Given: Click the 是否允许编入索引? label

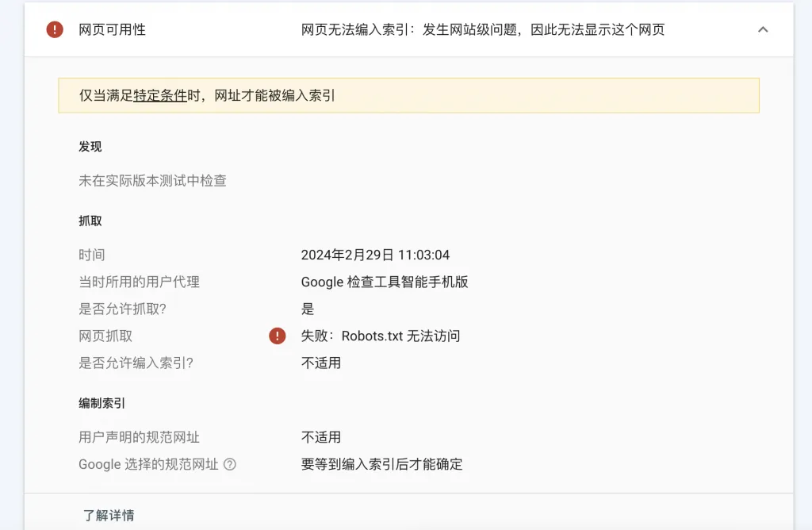Looking at the screenshot, I should point(136,363).
